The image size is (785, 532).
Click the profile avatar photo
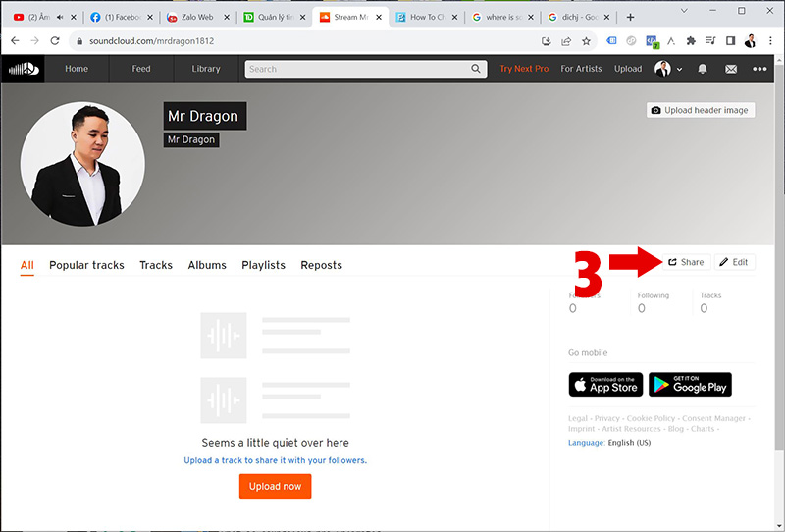[x=82, y=163]
